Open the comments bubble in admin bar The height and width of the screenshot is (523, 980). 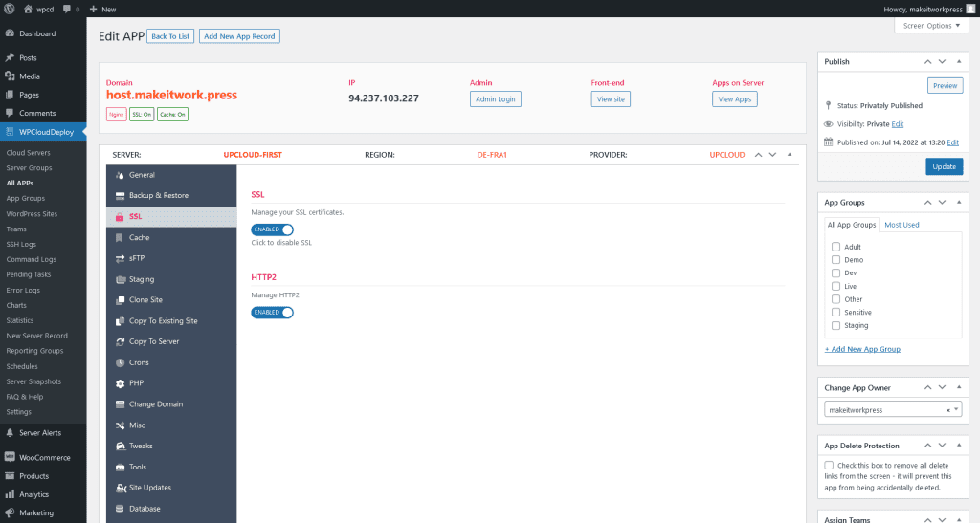(67, 10)
